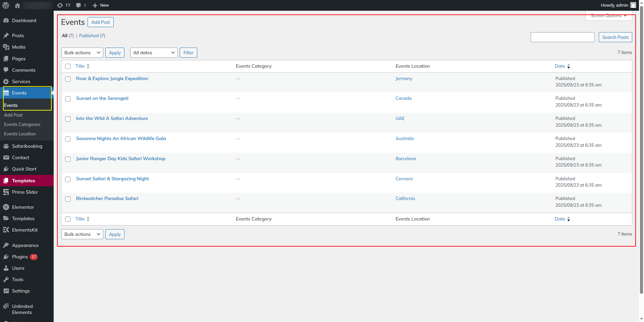The height and width of the screenshot is (322, 644).
Task: Expand the All dates dropdown
Action: pos(154,53)
